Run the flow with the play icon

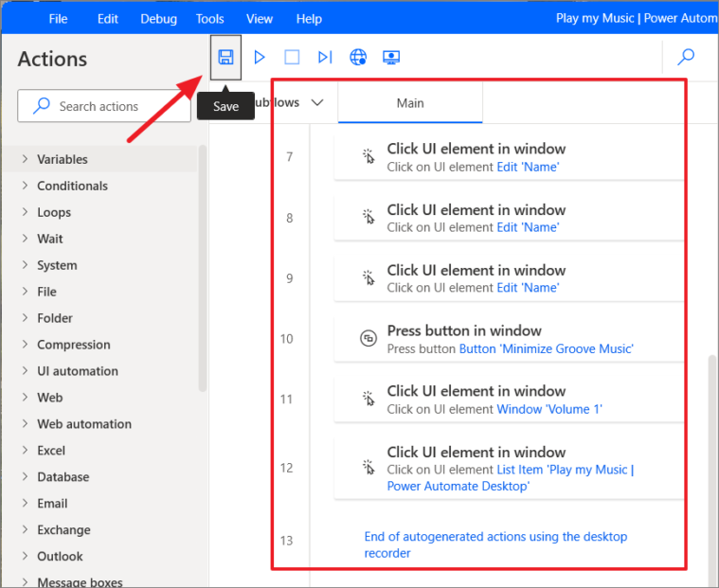(260, 58)
